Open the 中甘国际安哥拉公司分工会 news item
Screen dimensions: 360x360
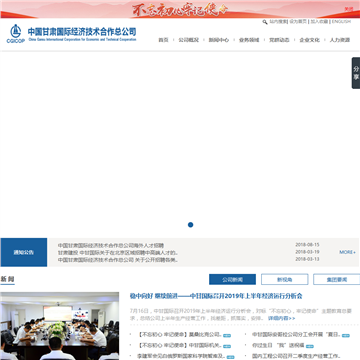coord(296,334)
